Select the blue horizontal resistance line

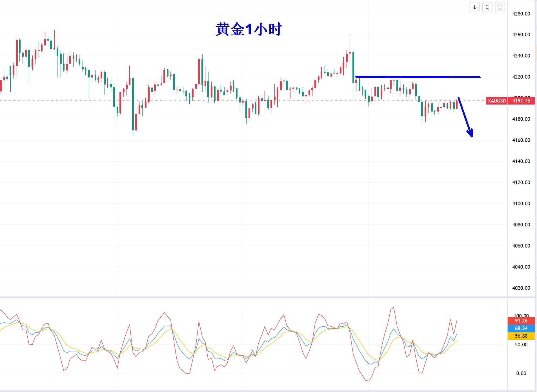(x=418, y=77)
